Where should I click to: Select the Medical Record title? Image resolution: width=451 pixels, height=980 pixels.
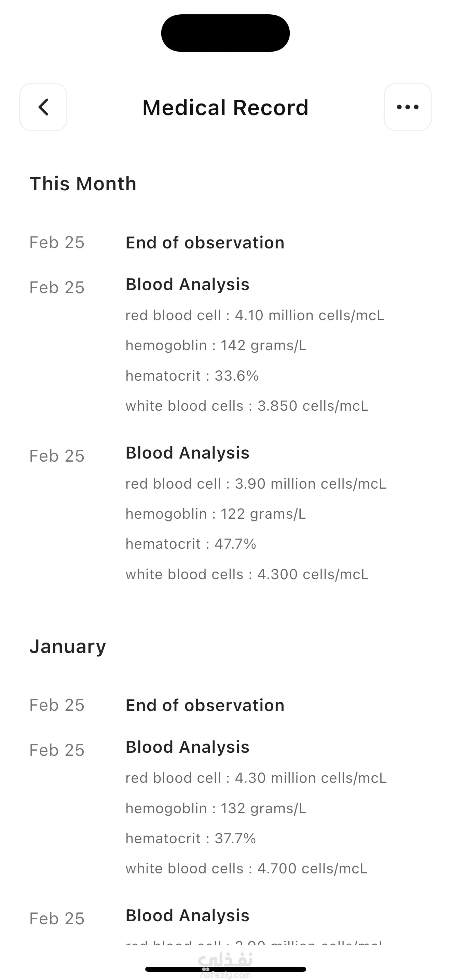225,108
